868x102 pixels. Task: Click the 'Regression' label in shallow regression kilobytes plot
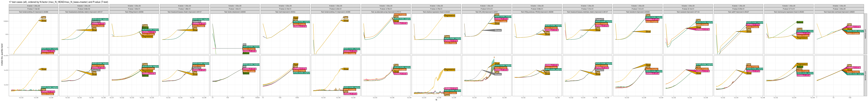(x=449, y=15)
